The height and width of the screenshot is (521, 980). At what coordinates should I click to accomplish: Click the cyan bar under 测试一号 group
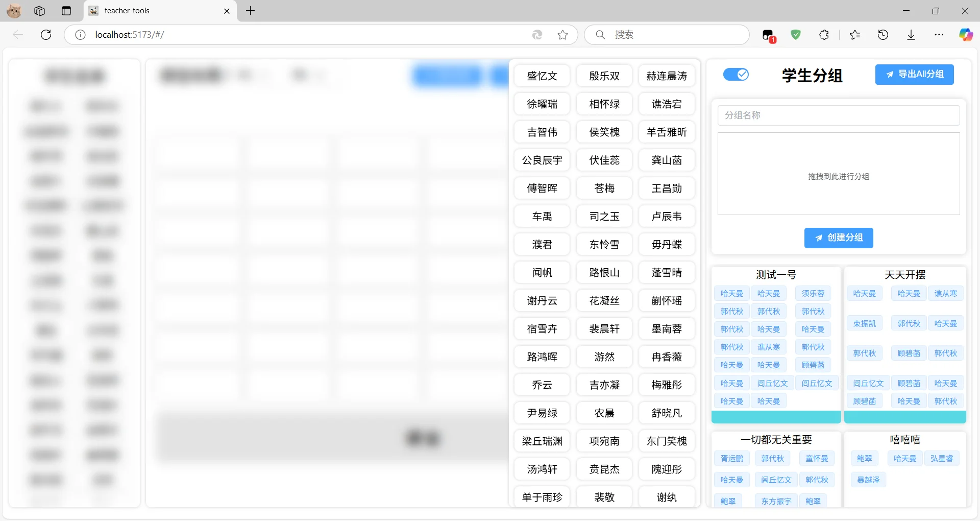click(x=775, y=417)
